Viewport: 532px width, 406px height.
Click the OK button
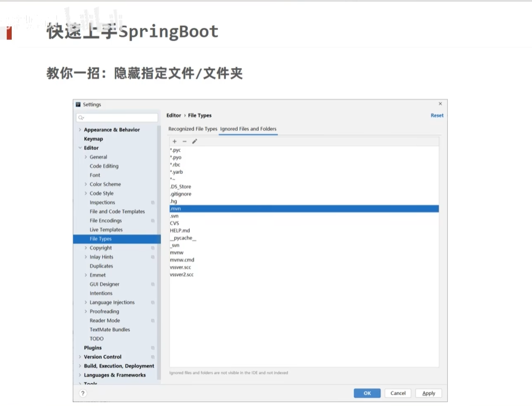coord(367,393)
